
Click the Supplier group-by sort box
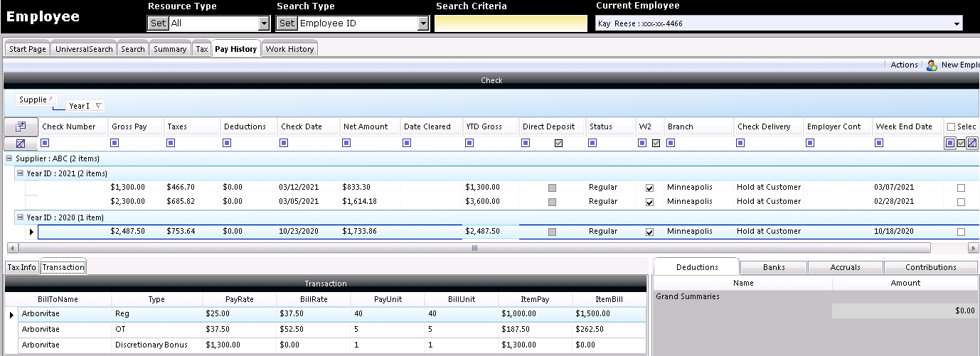[x=36, y=99]
